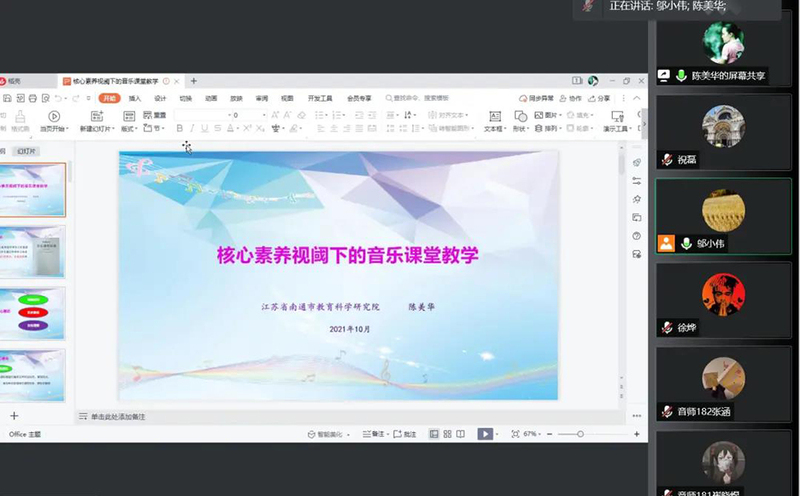Click the Print icon in quick toolbar

[x=33, y=98]
